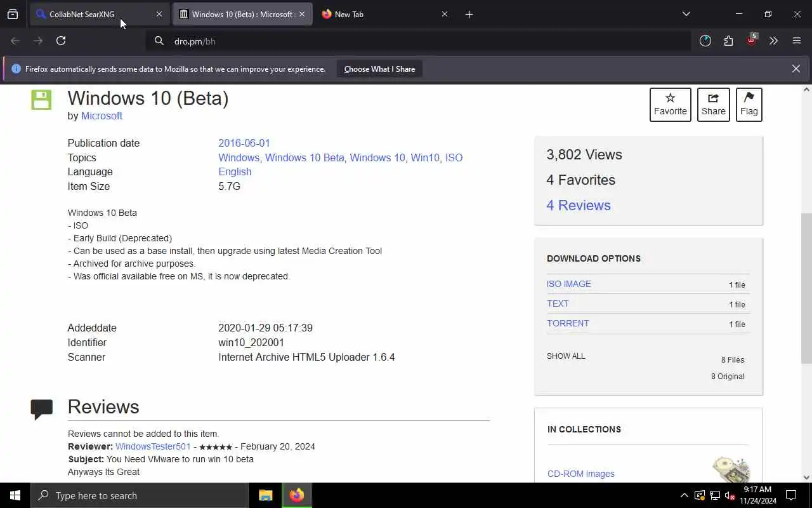Open the Win10 topic link

[x=425, y=157]
